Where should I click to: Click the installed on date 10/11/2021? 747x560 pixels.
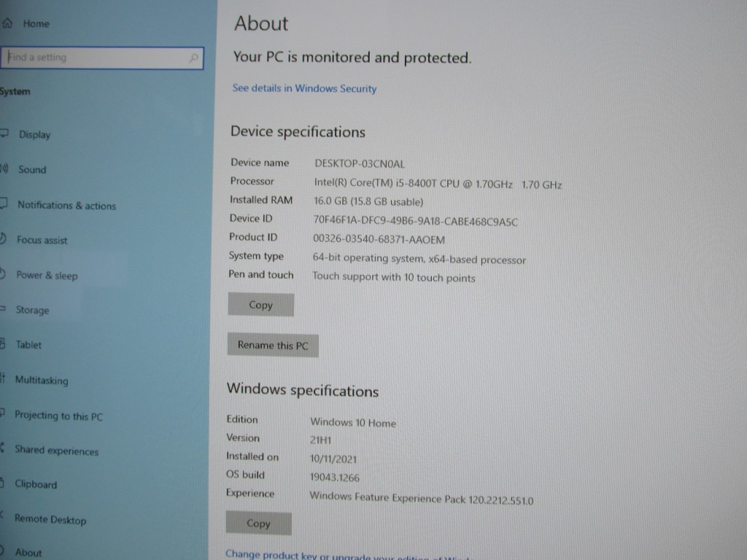[333, 459]
